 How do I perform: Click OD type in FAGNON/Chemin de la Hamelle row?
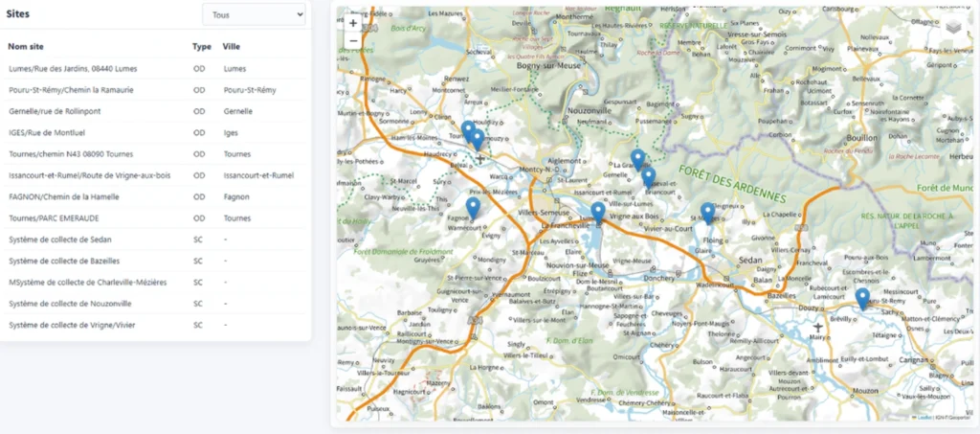pos(199,197)
